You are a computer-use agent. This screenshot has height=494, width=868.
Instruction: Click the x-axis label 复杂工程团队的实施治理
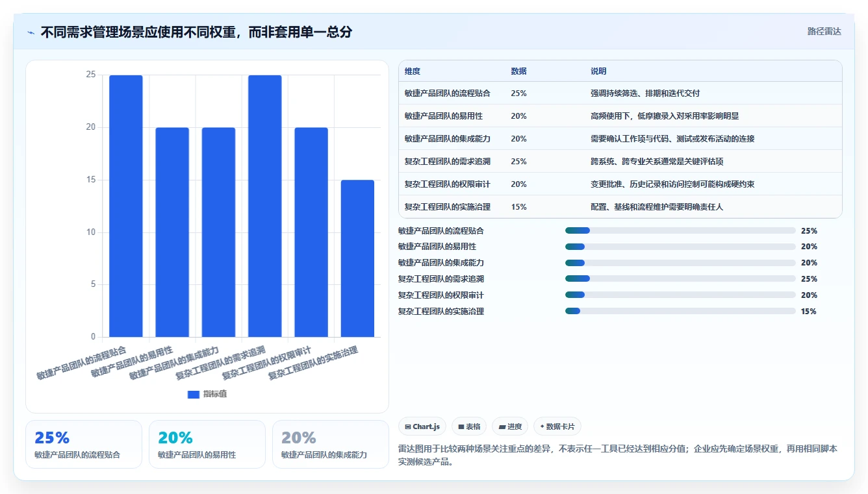(x=313, y=363)
